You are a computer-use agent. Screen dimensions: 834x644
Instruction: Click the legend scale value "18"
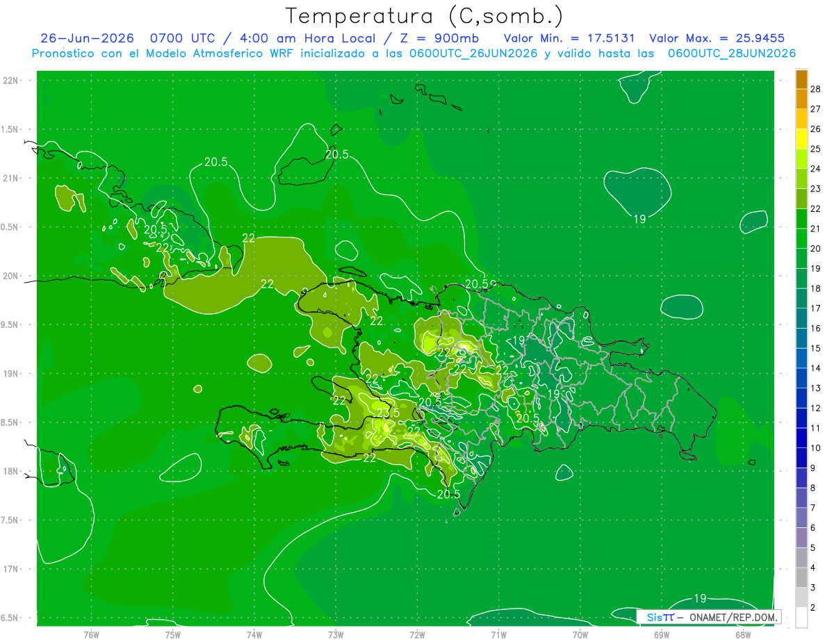pos(816,288)
